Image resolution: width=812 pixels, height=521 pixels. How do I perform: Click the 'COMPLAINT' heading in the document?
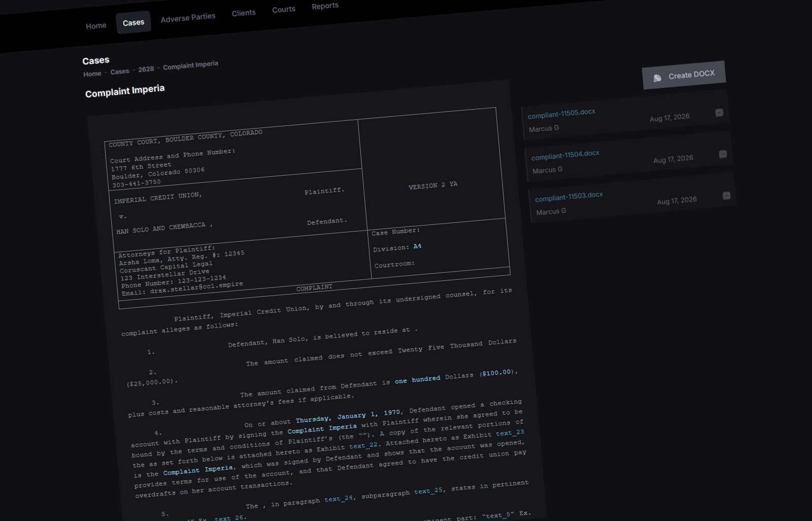click(315, 288)
